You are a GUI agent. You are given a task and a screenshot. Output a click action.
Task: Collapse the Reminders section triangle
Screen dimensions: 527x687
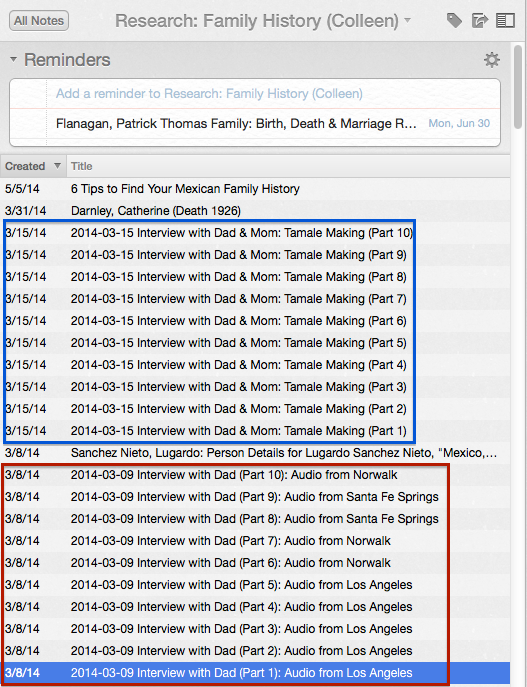pyautogui.click(x=13, y=59)
